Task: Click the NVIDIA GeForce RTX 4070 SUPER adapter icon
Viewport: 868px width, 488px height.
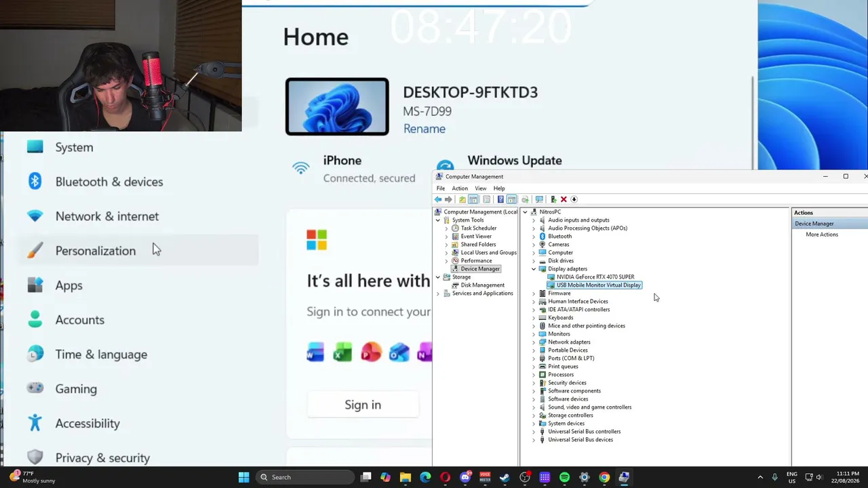Action: point(551,277)
